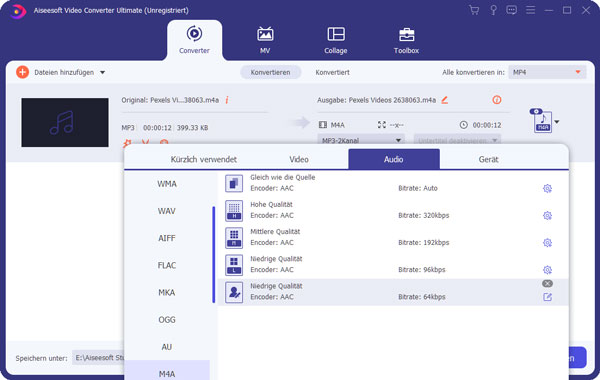Switch to the MV tab
600x380 pixels.
[265, 40]
